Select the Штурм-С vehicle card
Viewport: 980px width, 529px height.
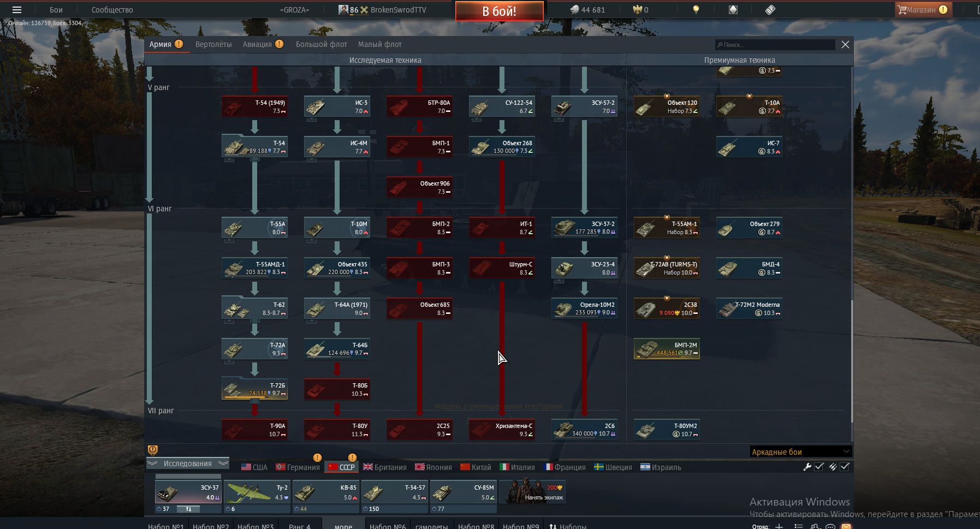502,268
